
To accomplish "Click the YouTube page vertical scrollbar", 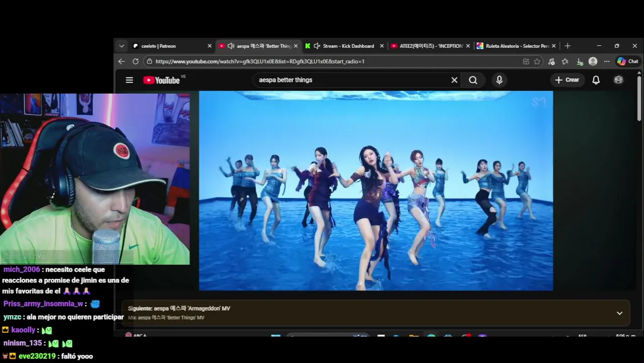I will [x=639, y=98].
